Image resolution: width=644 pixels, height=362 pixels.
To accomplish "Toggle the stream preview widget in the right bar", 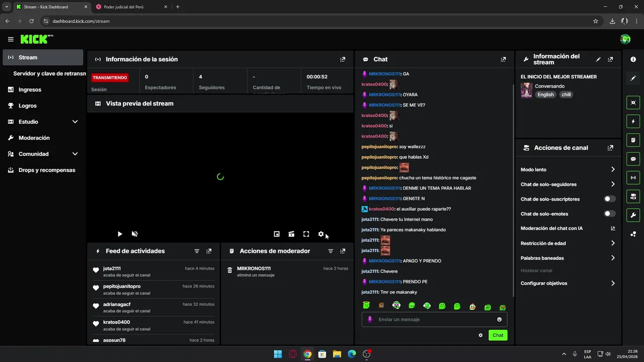I will click(633, 103).
